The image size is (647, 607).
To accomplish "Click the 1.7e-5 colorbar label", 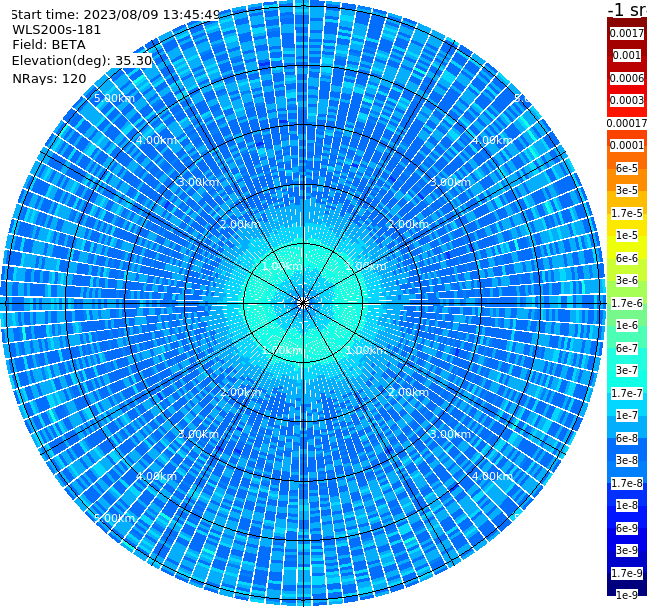I will coord(627,213).
